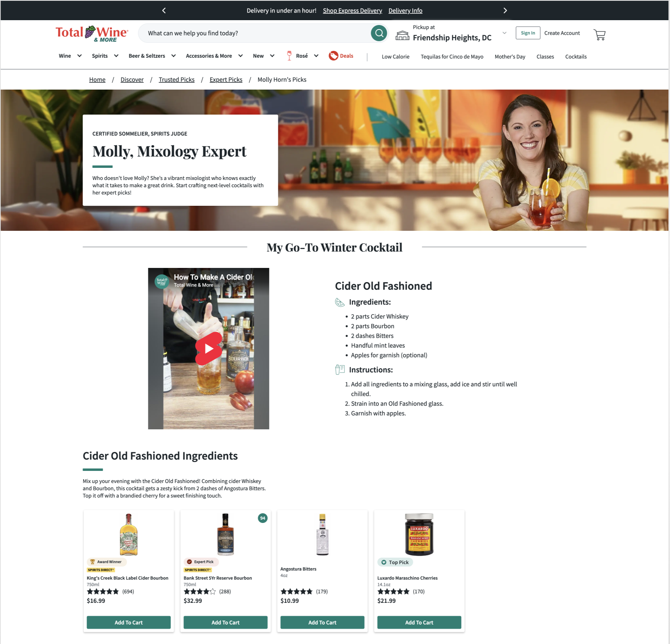Click the $16.99 price
670x644 pixels.
[x=96, y=600]
